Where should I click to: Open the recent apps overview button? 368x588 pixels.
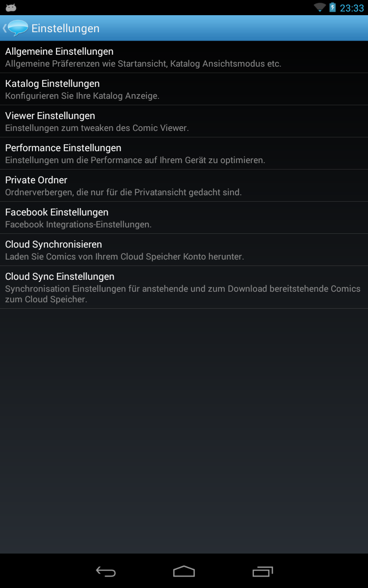[263, 571]
